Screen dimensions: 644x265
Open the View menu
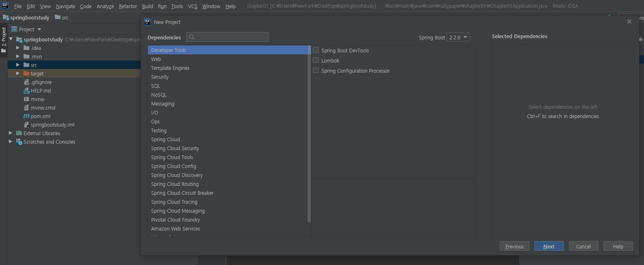point(46,6)
